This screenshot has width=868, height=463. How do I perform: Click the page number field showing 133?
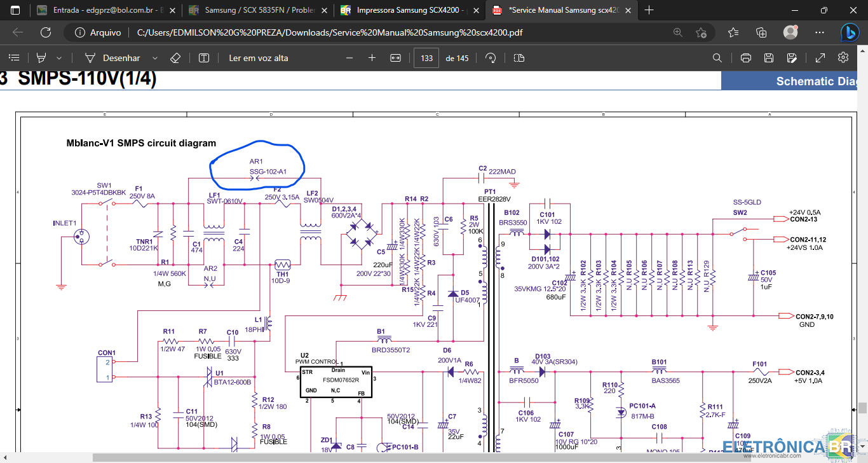(426, 58)
